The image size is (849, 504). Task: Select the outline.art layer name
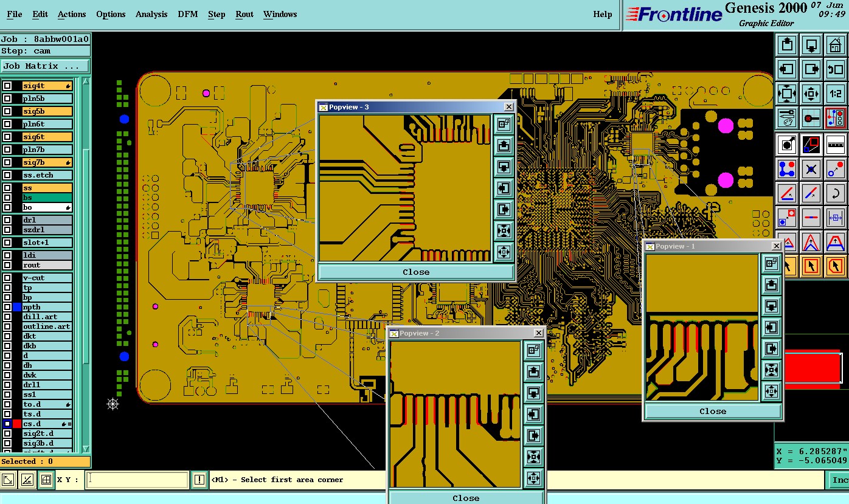(47, 326)
